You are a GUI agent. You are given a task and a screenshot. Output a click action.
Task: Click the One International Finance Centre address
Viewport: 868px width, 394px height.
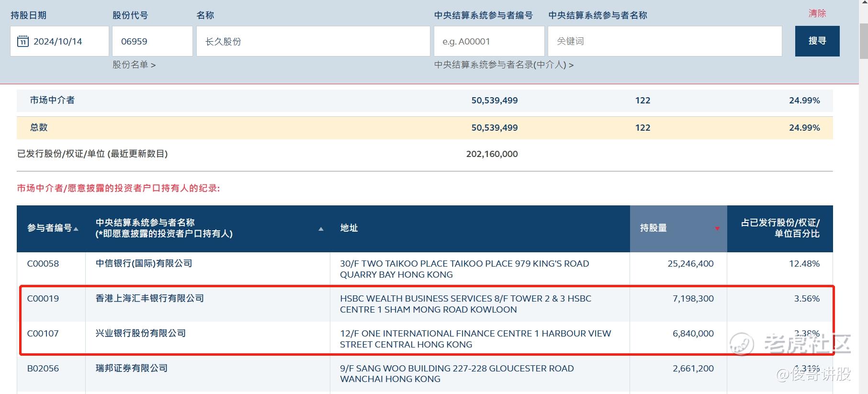click(x=475, y=339)
